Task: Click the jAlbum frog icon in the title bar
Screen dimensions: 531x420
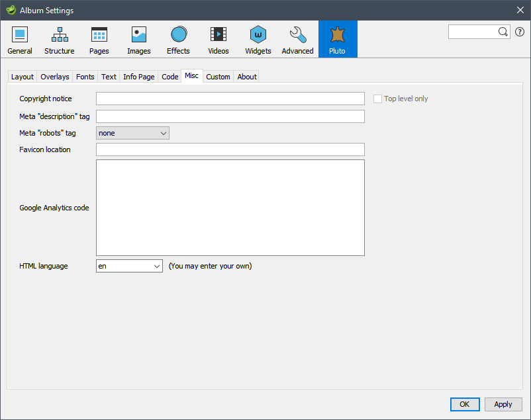Action: 11,10
